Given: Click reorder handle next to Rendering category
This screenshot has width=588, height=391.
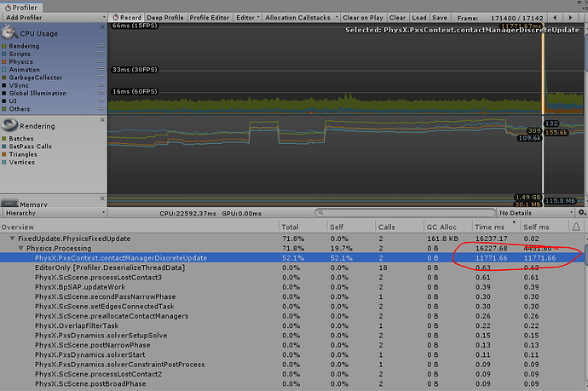Looking at the screenshot, I should pyautogui.click(x=101, y=45).
